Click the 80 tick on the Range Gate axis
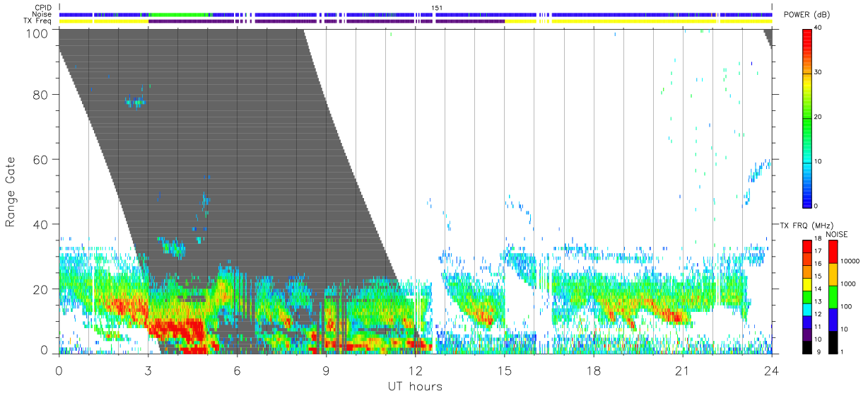868x401 pixels. point(42,95)
